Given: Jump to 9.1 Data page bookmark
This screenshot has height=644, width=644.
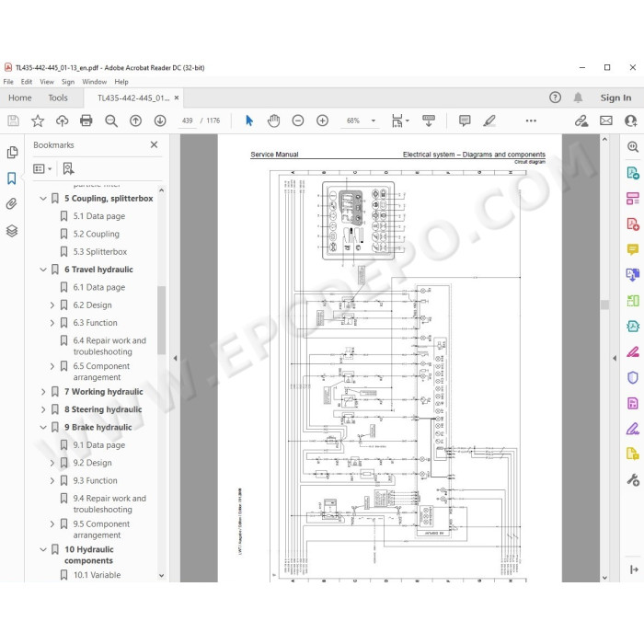Looking at the screenshot, I should click(99, 445).
